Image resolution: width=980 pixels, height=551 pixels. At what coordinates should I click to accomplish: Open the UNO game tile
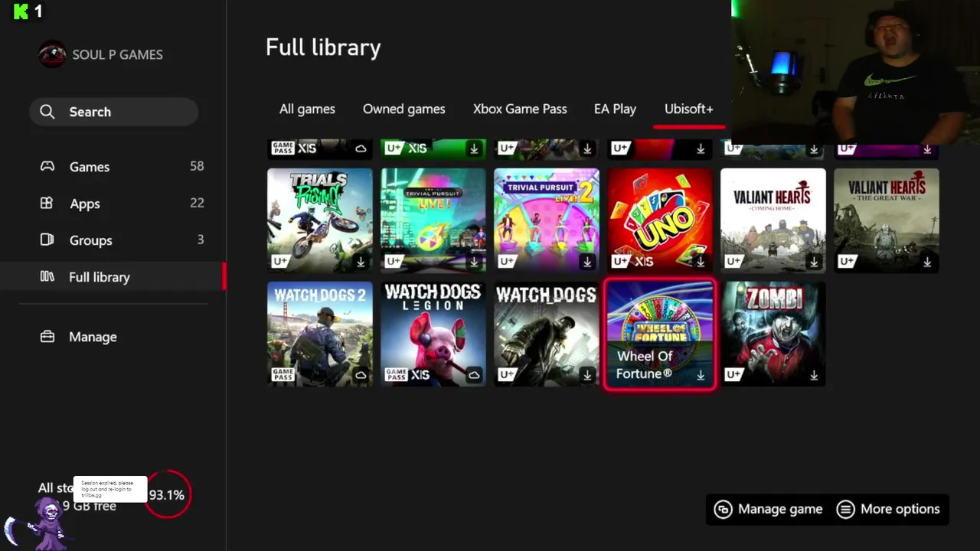click(660, 220)
